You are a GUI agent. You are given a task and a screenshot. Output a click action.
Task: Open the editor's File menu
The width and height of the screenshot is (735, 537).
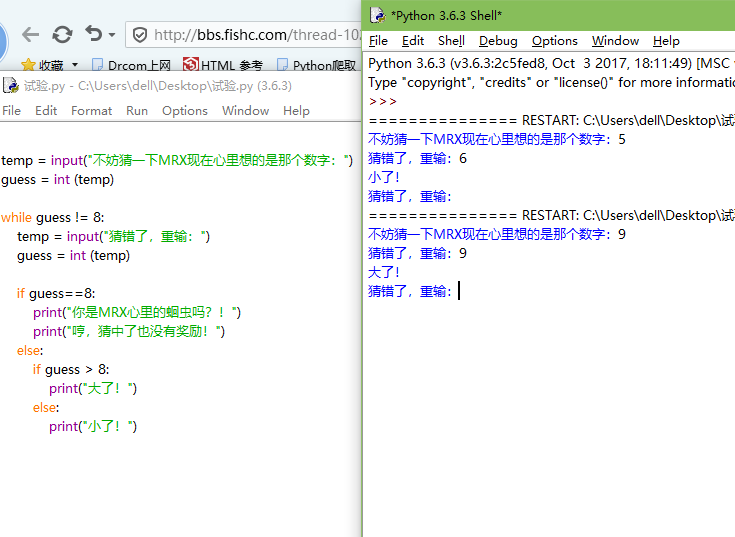(12, 111)
